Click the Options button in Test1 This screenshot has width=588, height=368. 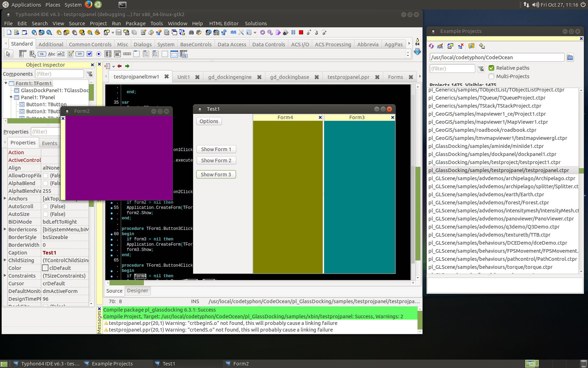pos(209,121)
